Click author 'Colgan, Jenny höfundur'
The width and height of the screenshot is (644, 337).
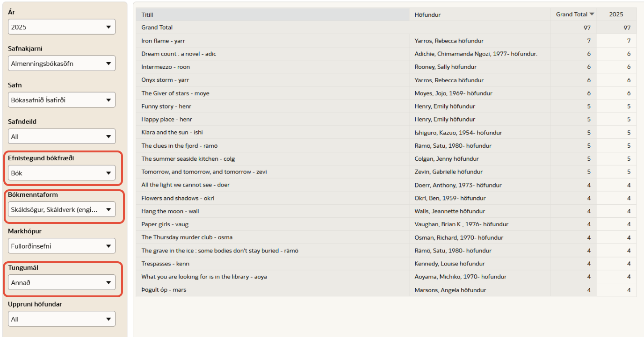click(446, 158)
